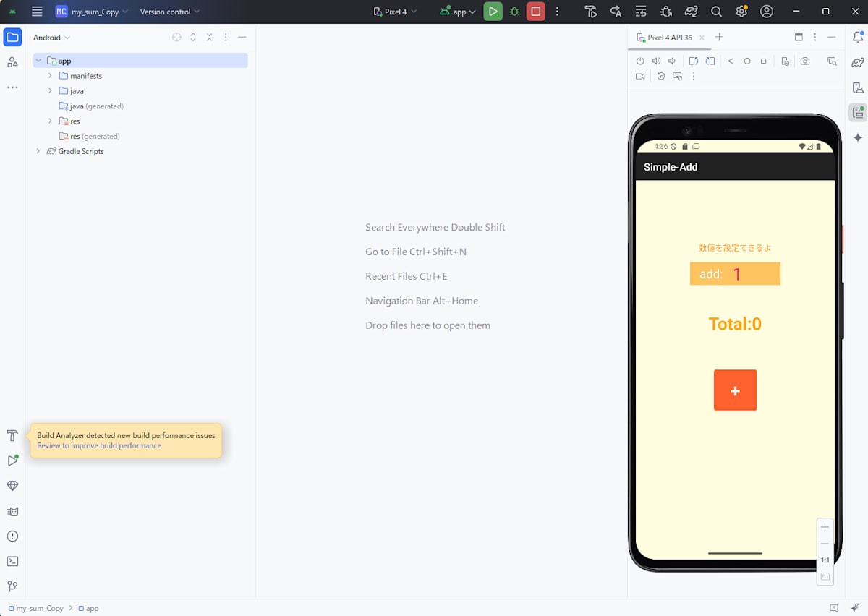Click emulator Home circle button
Image resolution: width=868 pixels, height=616 pixels.
[747, 61]
